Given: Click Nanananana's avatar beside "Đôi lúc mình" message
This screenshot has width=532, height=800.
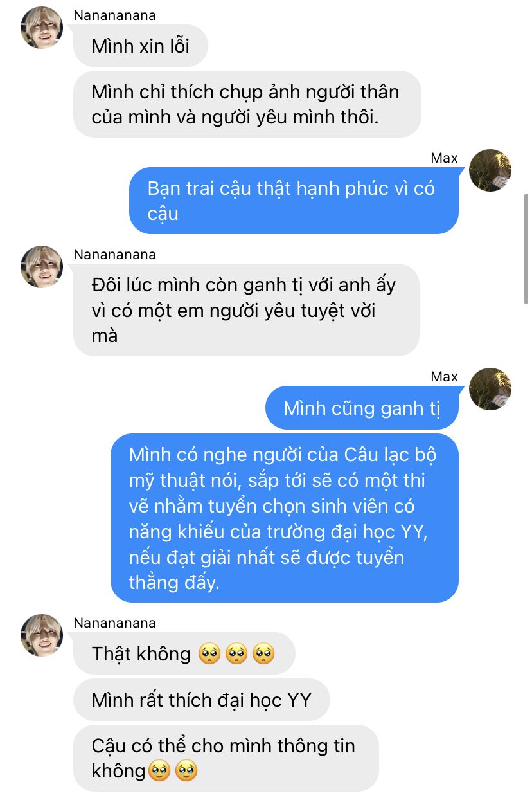Looking at the screenshot, I should pos(42,266).
